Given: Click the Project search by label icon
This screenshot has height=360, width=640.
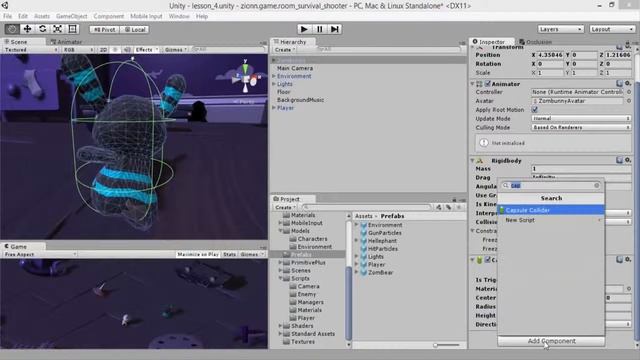Looking at the screenshot, I should (x=449, y=207).
